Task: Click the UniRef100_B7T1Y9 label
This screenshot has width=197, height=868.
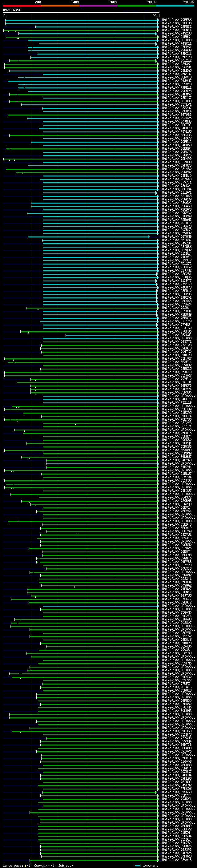Action: [176, 321]
